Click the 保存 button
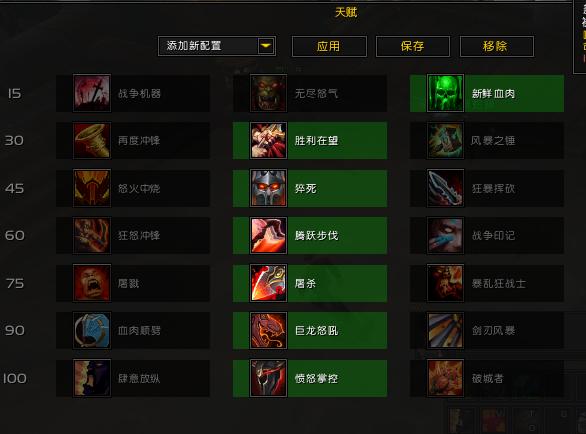 coord(413,46)
